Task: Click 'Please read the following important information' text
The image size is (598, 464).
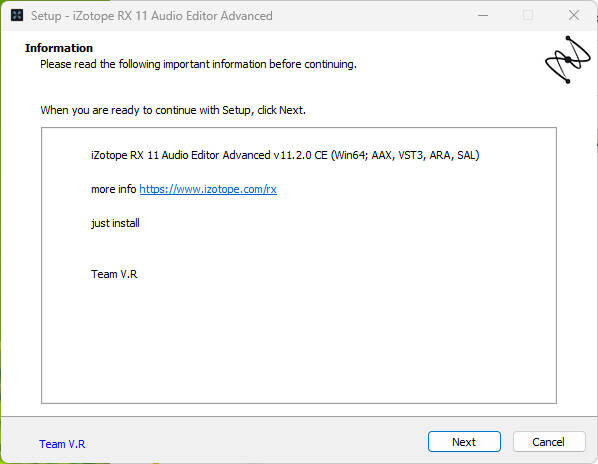Action: [198, 64]
